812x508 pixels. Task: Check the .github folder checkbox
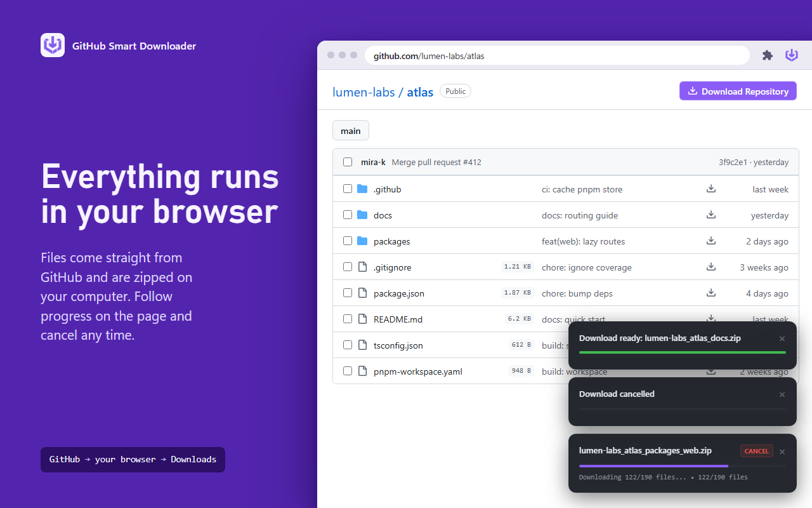[348, 189]
